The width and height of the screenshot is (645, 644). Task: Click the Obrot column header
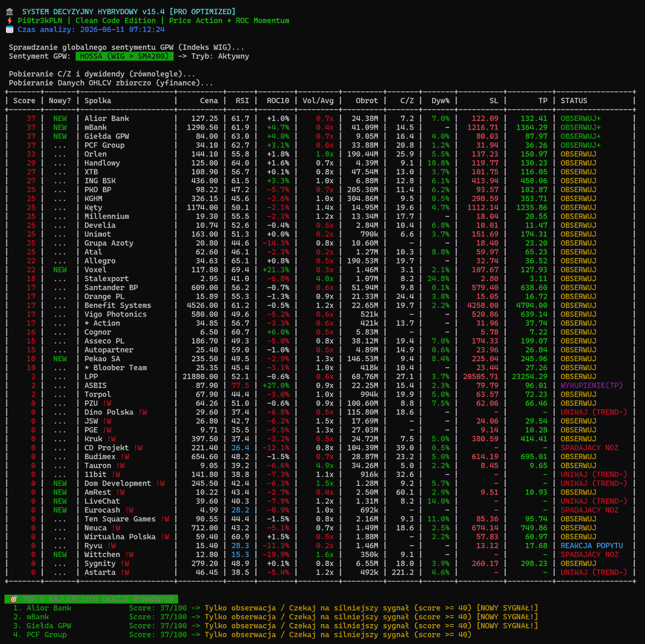367,101
